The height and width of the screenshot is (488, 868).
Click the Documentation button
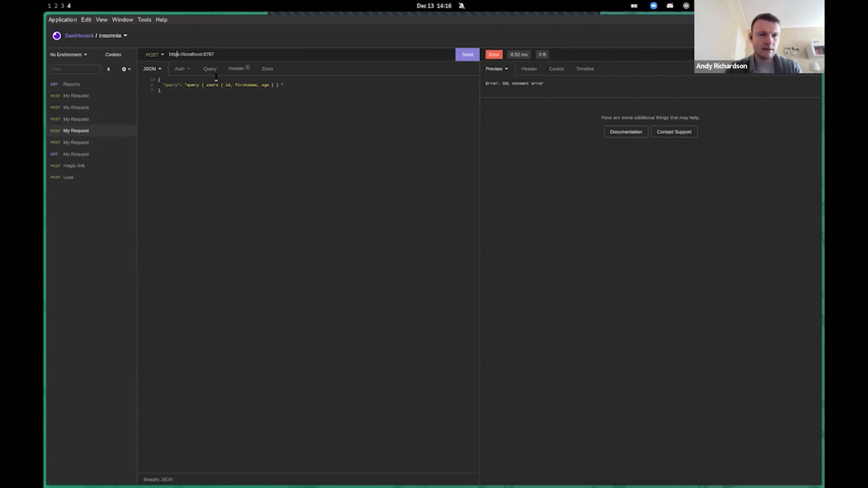(626, 132)
